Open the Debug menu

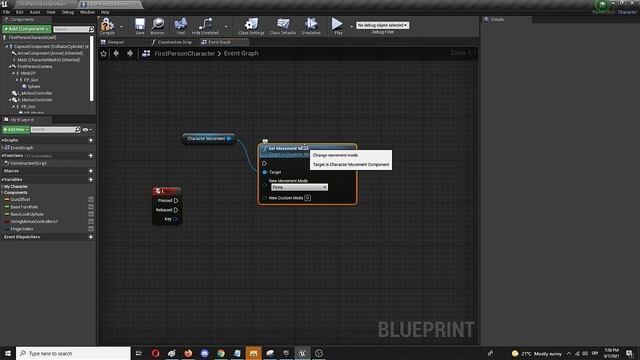point(68,12)
